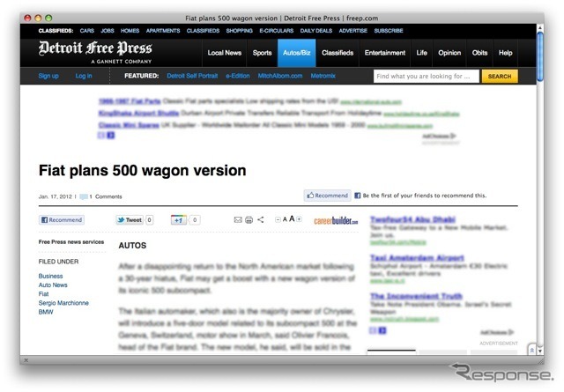Click the E-CIRCULARS link
The width and height of the screenshot is (564, 392).
(x=276, y=31)
